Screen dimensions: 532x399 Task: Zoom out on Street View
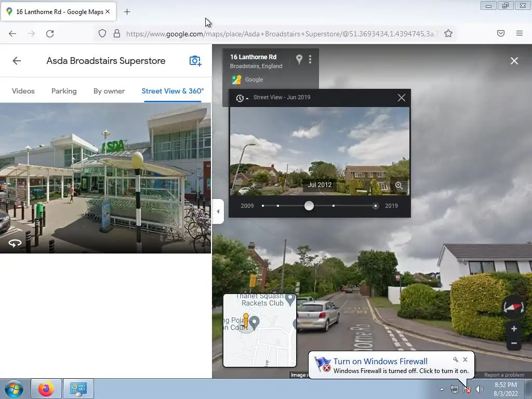(514, 343)
